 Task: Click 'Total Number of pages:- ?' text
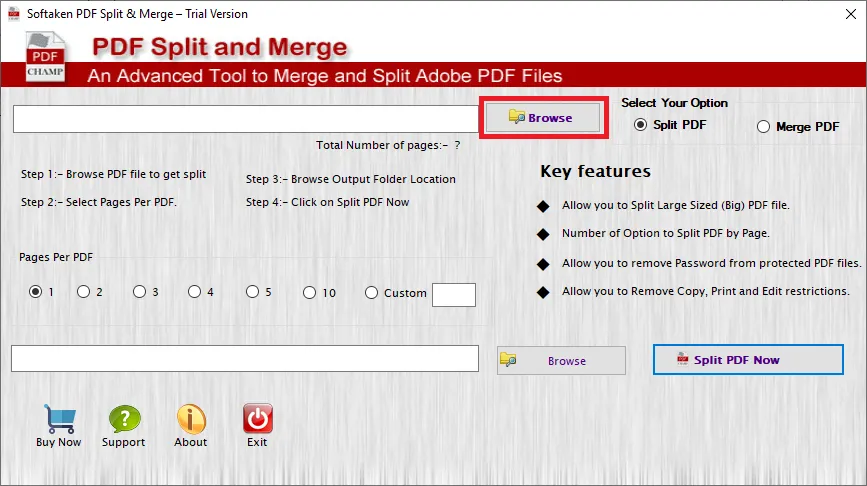388,145
